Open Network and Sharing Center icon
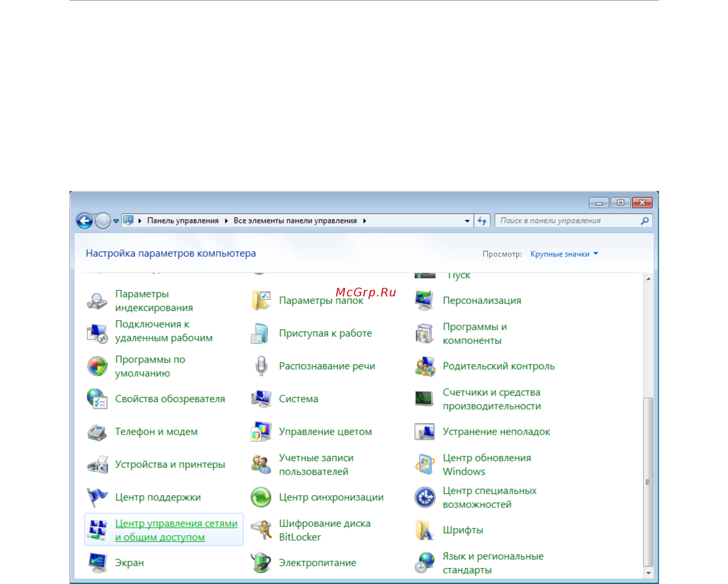The image size is (728, 584). point(97,530)
